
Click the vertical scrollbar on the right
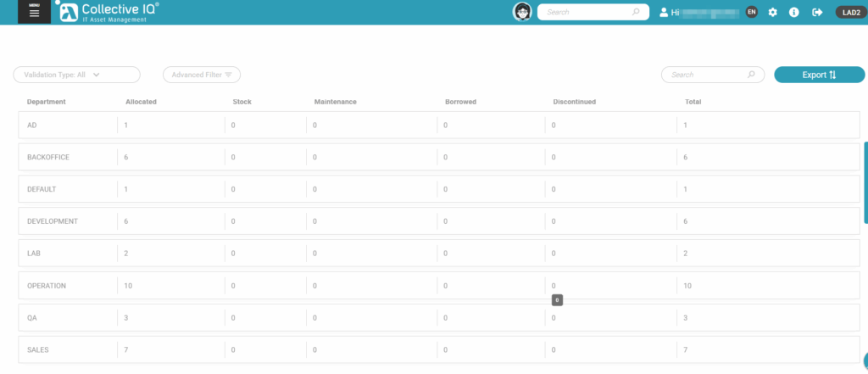865,182
